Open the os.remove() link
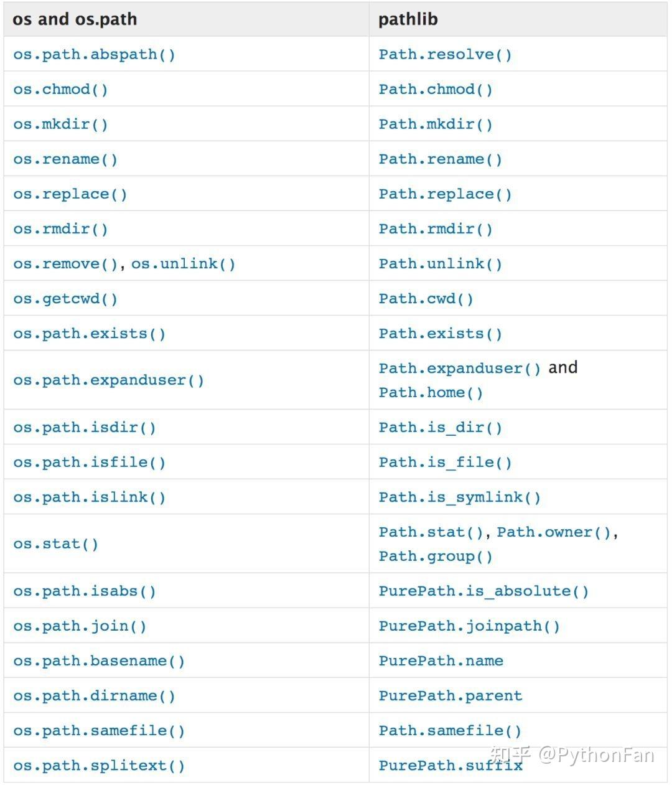672x785 pixels. [65, 263]
